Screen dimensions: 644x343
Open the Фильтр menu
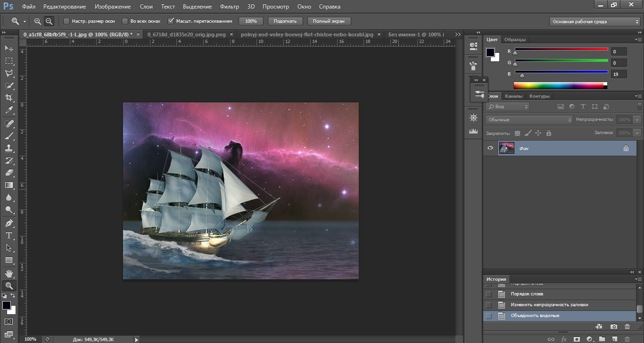pyautogui.click(x=230, y=7)
